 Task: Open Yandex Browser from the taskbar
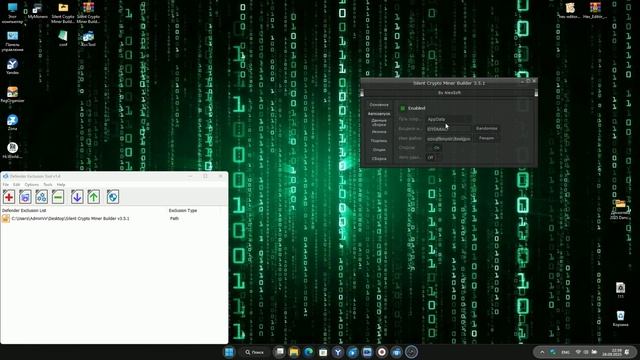click(x=338, y=352)
